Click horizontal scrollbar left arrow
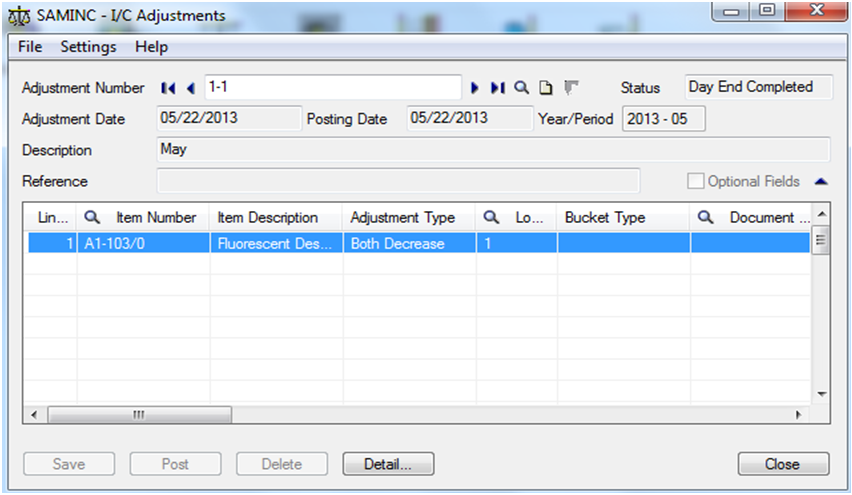This screenshot has height=495, width=852. point(34,415)
